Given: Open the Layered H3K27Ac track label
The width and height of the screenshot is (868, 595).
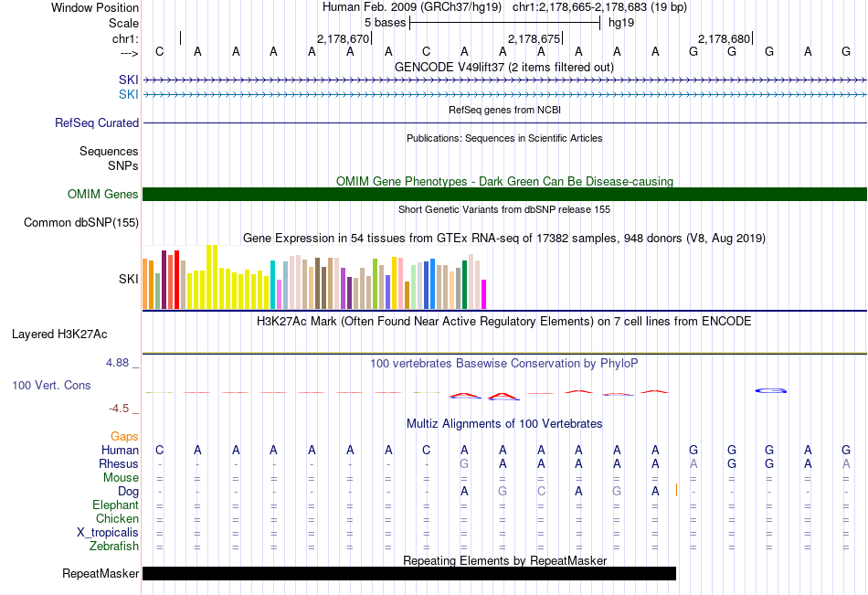Looking at the screenshot, I should (x=59, y=335).
